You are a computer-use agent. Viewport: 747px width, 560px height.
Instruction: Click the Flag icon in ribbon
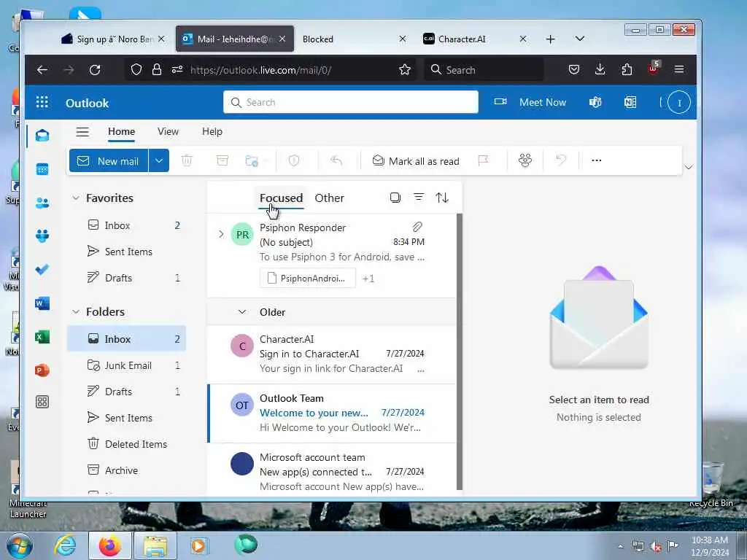pyautogui.click(x=483, y=160)
